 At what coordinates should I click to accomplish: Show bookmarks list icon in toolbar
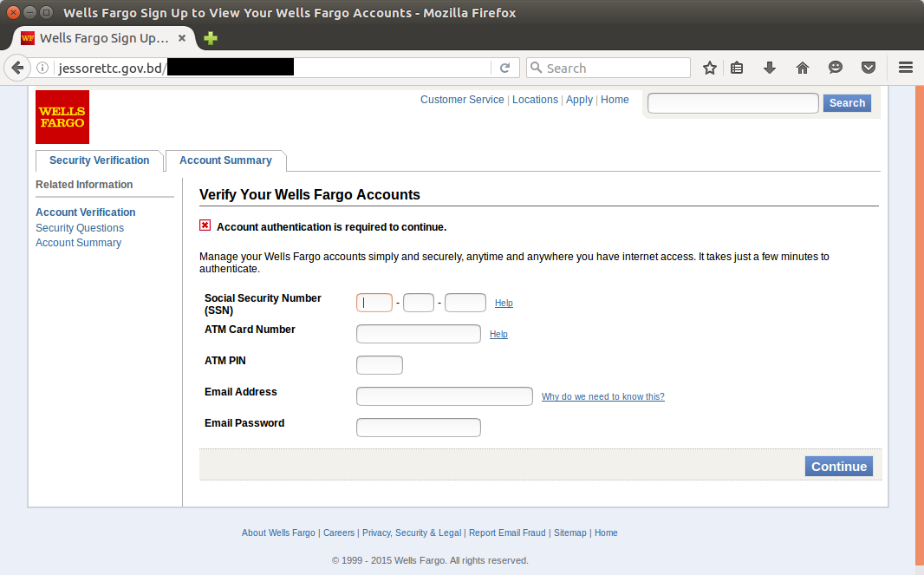click(737, 68)
